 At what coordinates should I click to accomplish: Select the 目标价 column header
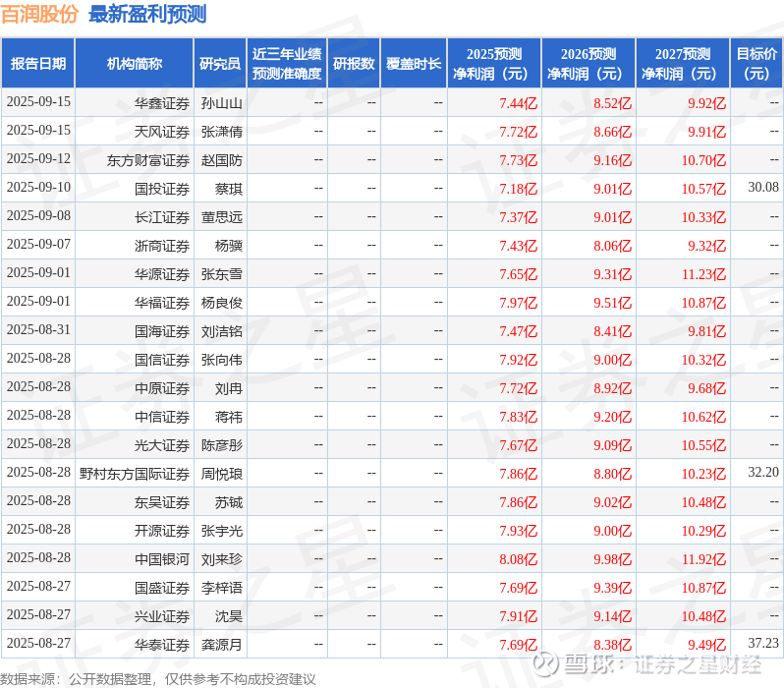point(757,63)
